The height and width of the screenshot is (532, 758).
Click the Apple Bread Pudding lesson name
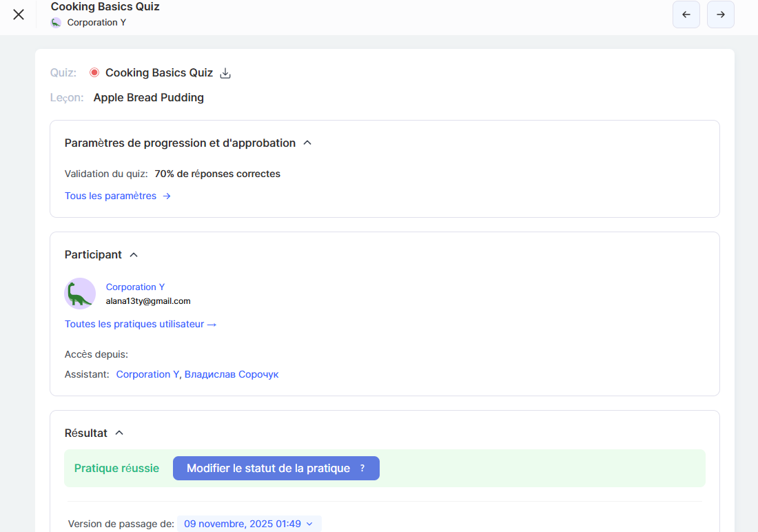click(149, 98)
